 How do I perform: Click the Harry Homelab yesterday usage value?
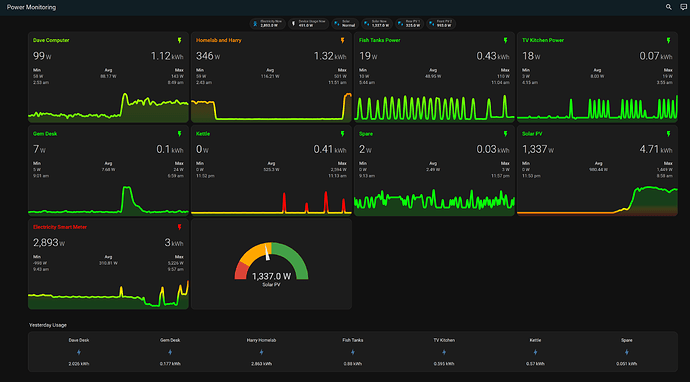261,364
